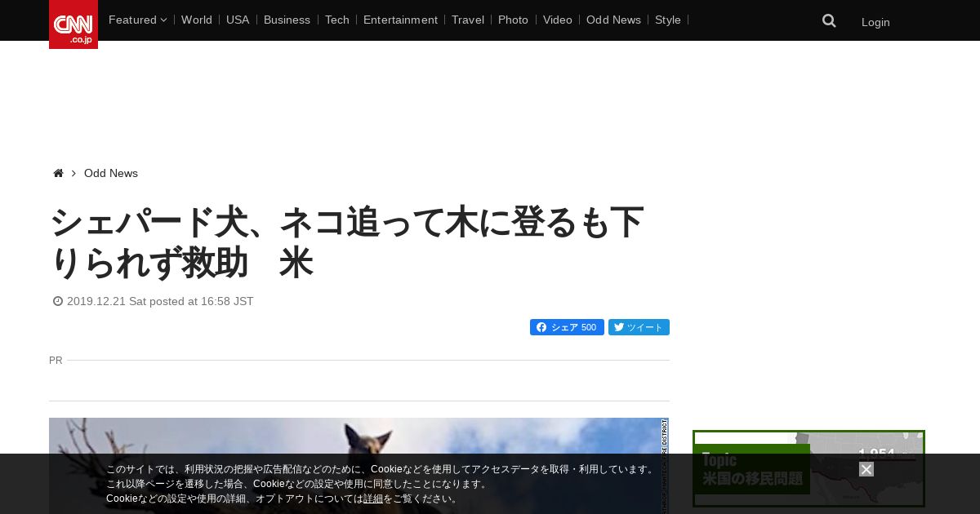Expand the Featured dropdown menu
Screen dimensions: 980x514
coord(137,20)
